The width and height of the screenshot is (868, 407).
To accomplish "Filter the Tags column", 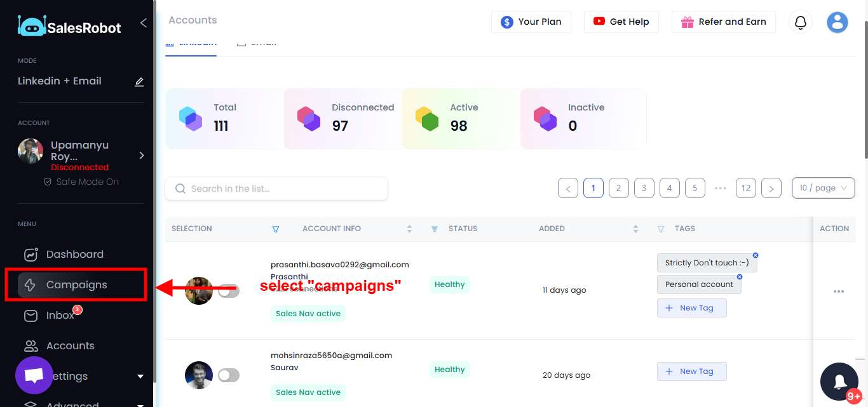I will point(661,229).
